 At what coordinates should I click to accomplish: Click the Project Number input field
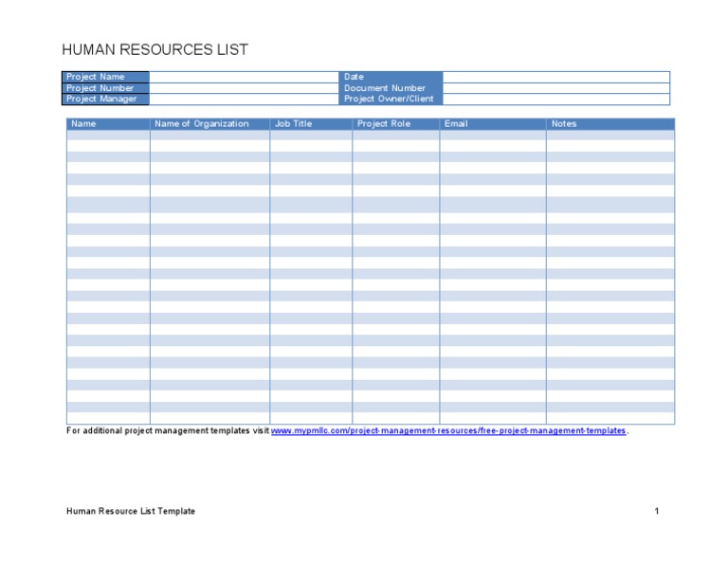pos(244,88)
